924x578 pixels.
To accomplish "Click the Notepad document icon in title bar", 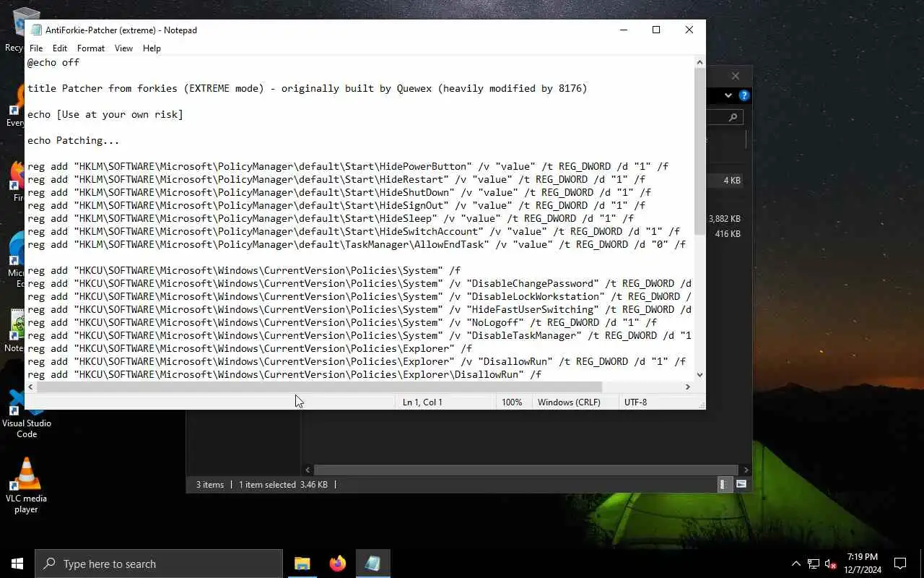I will pos(36,30).
